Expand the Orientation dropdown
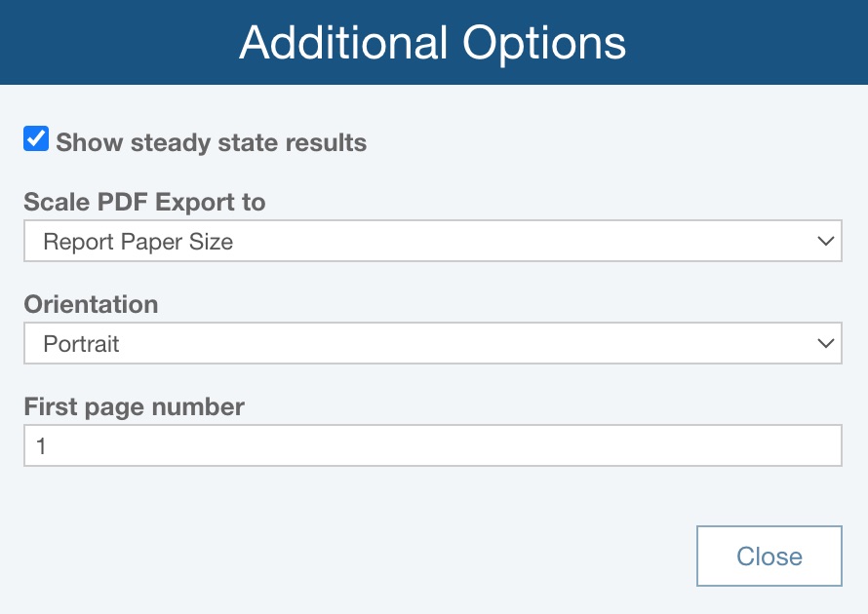 point(432,343)
